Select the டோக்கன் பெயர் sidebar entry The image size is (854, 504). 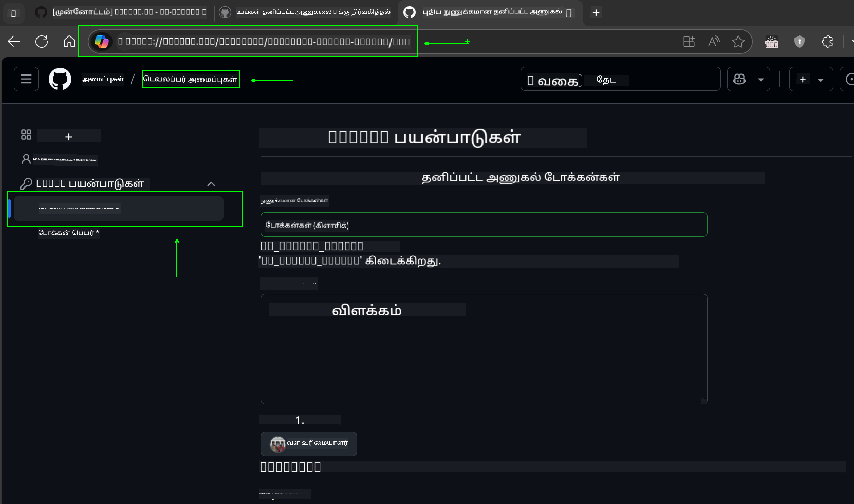pos(68,233)
